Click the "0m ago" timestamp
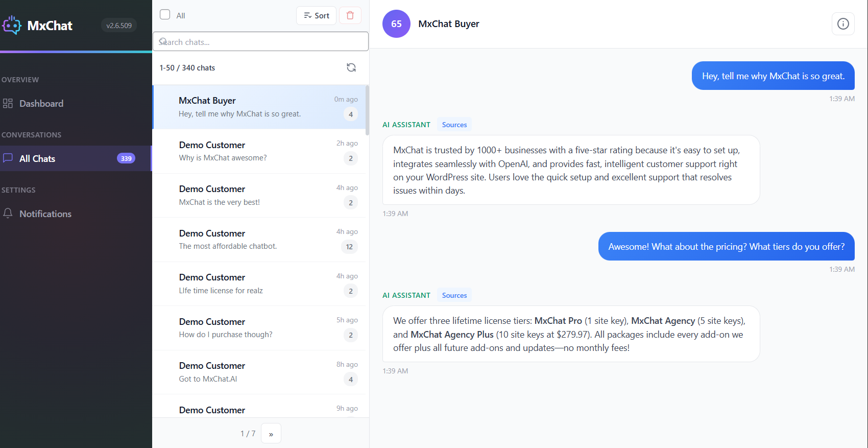 [346, 99]
